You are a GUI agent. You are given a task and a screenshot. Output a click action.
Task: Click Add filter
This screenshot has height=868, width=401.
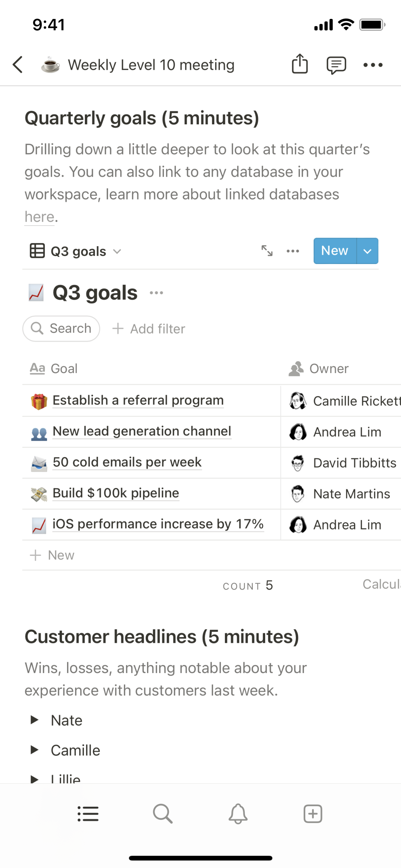[149, 329]
